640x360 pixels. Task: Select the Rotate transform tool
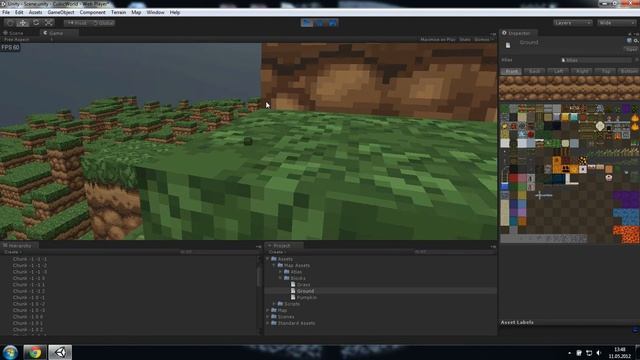click(36, 23)
